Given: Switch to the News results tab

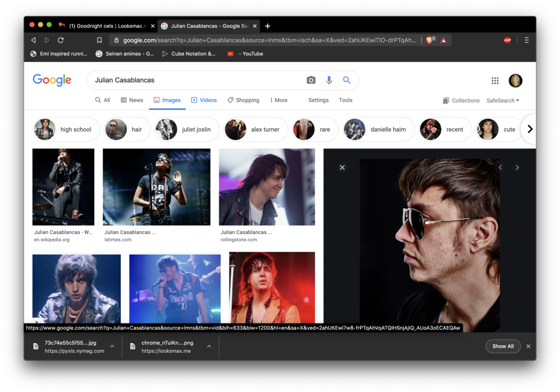Looking at the screenshot, I should (132, 100).
